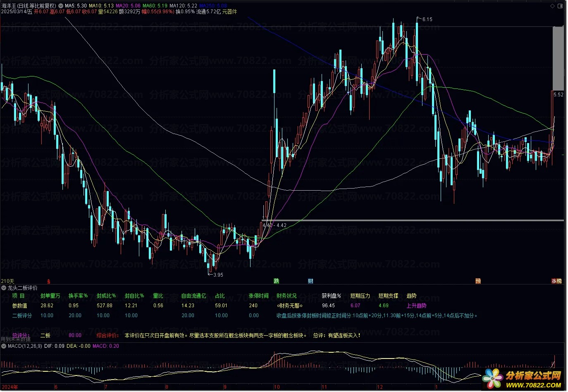Click the 4.40 - 4.42 gap label
568x392 pixels.
pos(274,225)
